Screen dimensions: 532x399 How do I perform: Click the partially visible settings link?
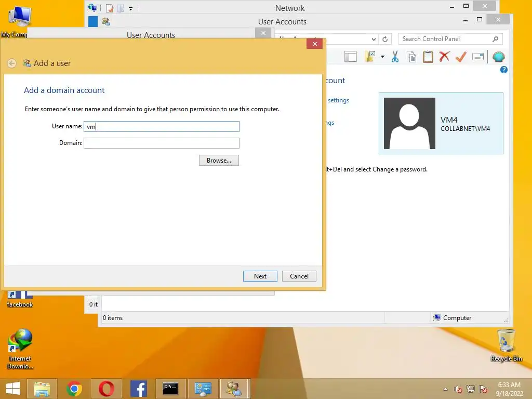(x=338, y=100)
